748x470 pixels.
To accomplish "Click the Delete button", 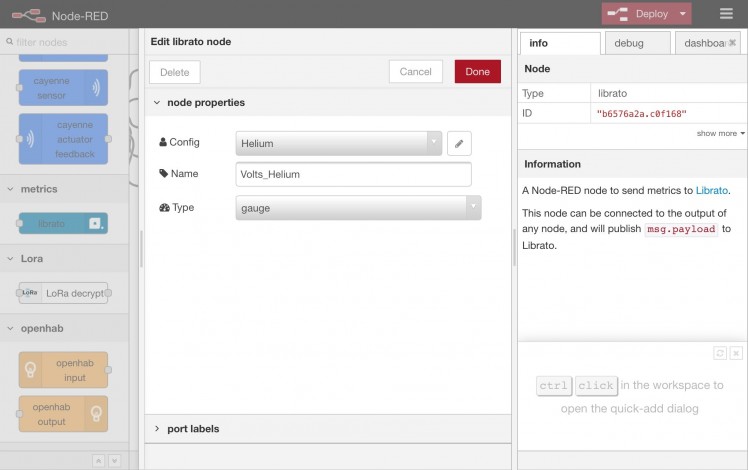I will [x=175, y=72].
